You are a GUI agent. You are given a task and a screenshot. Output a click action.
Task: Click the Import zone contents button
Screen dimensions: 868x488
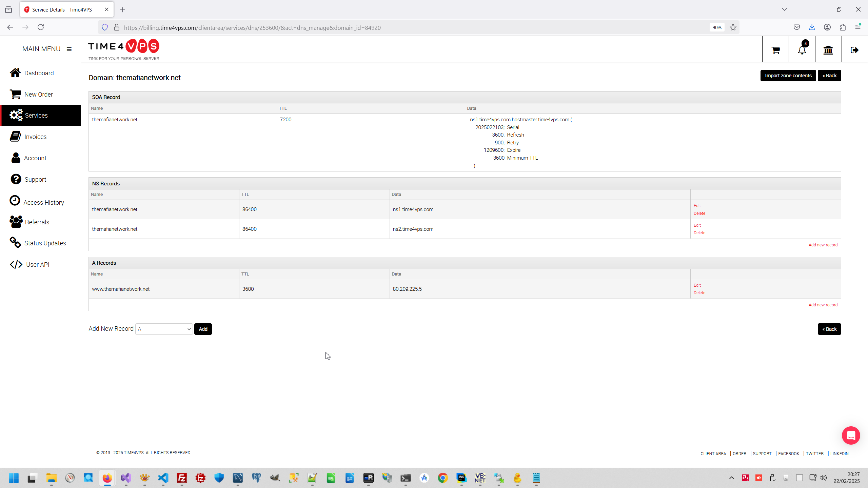pos(788,76)
